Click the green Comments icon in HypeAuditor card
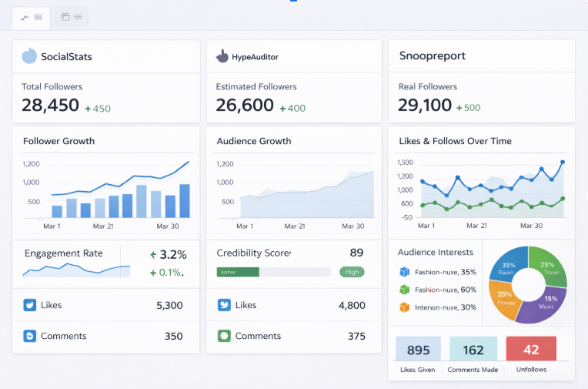This screenshot has width=588, height=389. coord(224,336)
